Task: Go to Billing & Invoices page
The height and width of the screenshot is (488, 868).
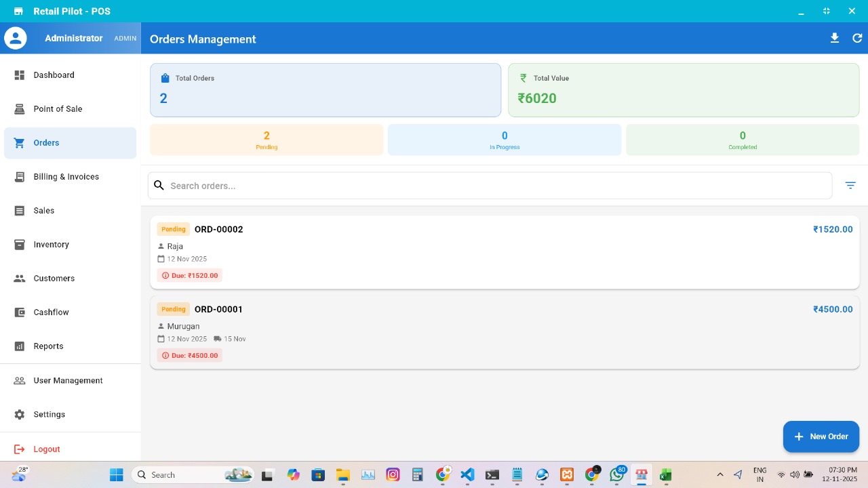Action: point(66,177)
